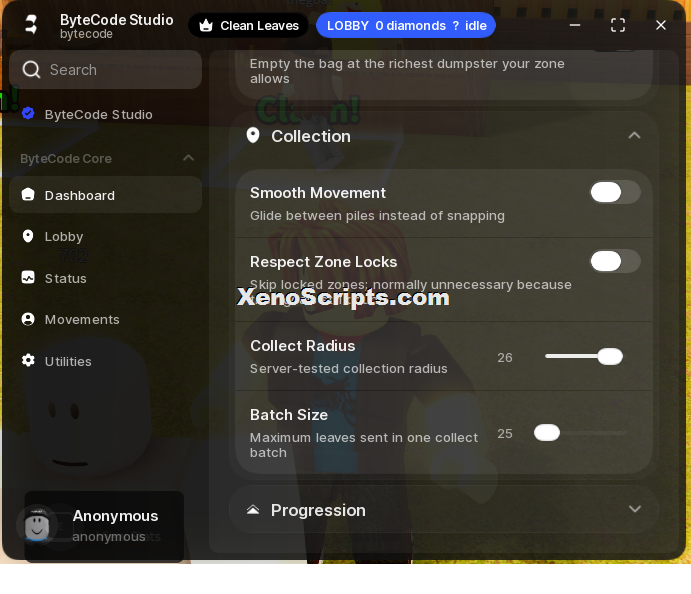691x594 pixels.
Task: Click the Lobby pin icon
Action: coord(28,236)
